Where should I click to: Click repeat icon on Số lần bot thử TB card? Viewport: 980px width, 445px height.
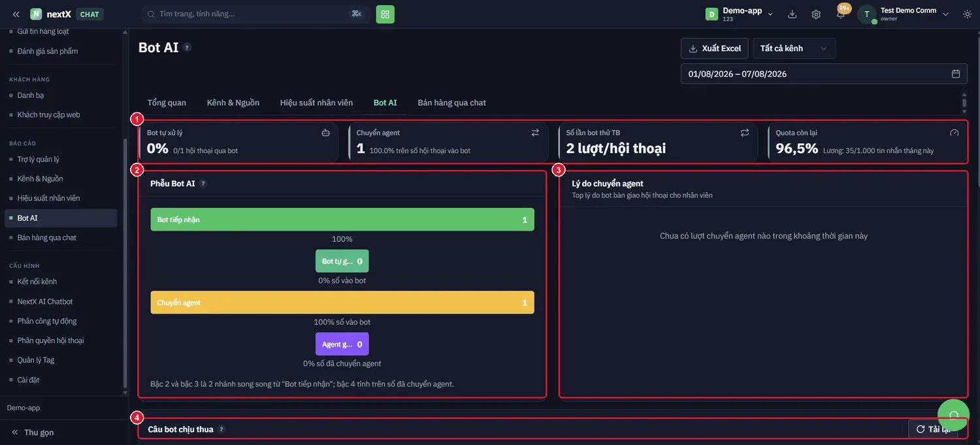(x=745, y=133)
